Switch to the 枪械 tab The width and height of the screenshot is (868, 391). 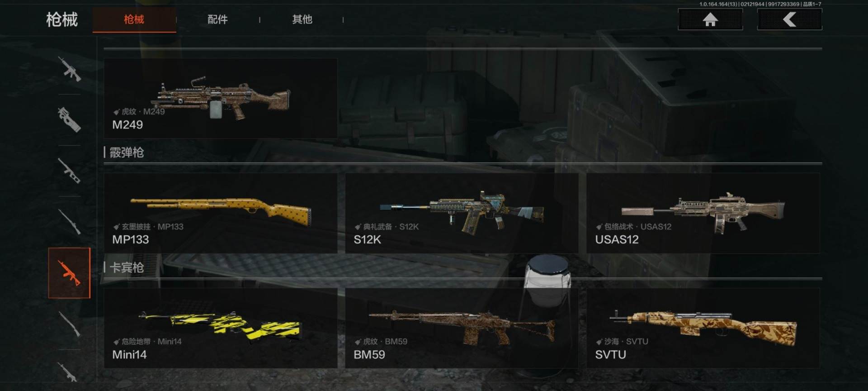134,19
